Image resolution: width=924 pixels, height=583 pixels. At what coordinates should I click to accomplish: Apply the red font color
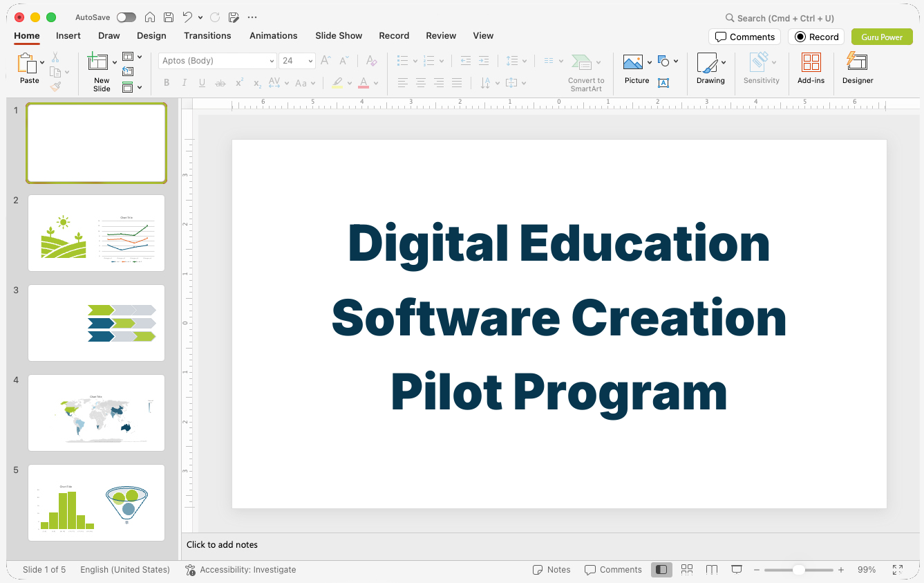(364, 83)
